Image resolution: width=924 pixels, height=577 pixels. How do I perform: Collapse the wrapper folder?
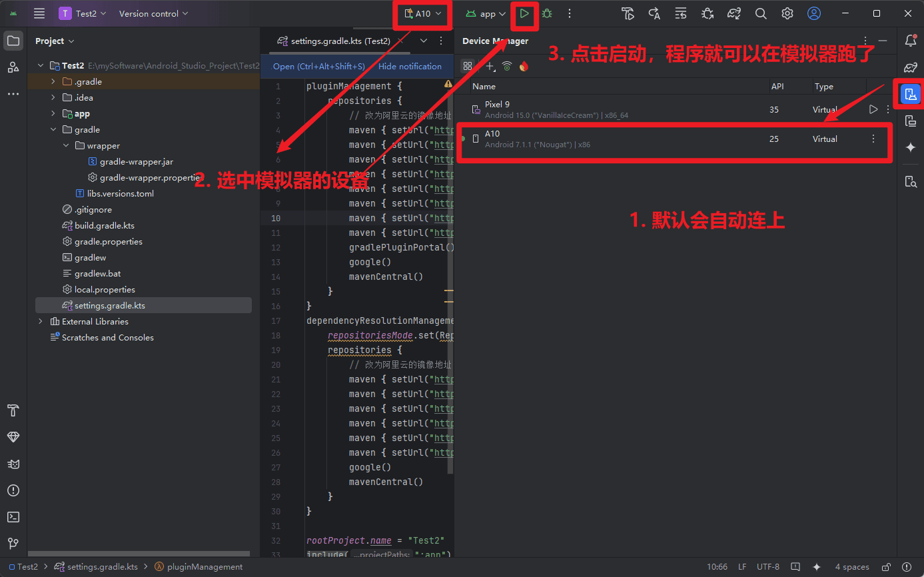coord(66,146)
